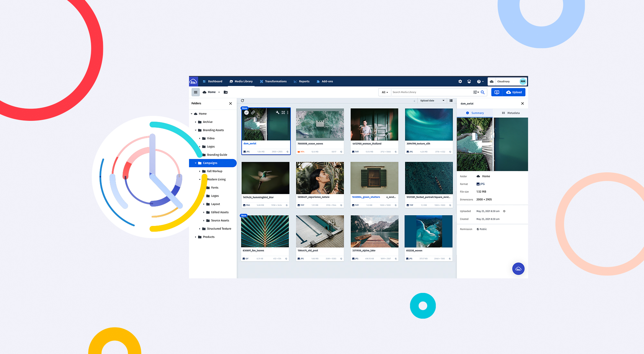Click the link icon on the dam_aerial asset
The height and width of the screenshot is (354, 644).
pyautogui.click(x=253, y=113)
